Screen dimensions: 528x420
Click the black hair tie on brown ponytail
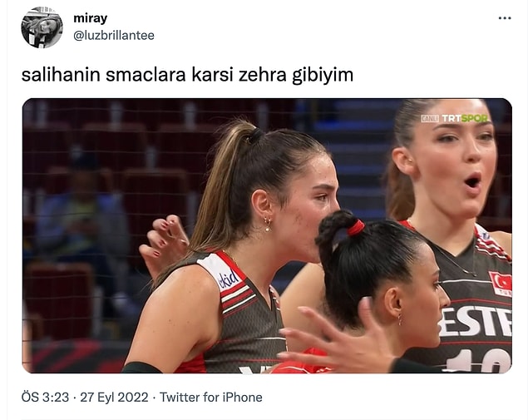click(255, 136)
